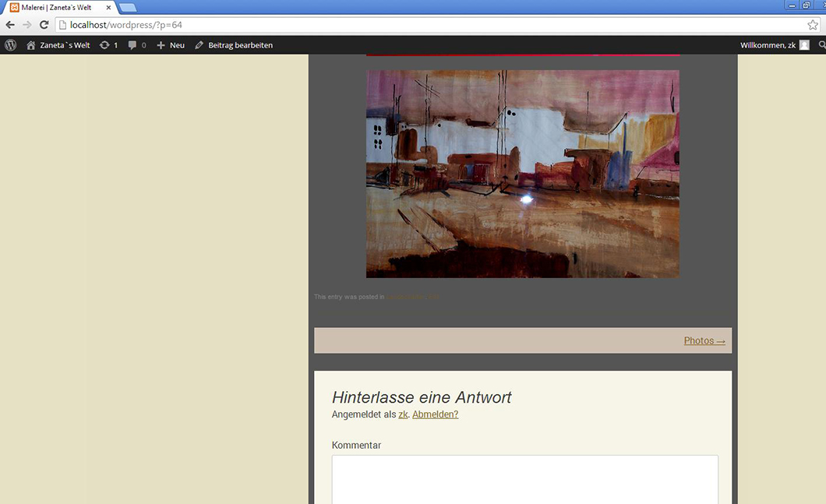Click Beitrag bearbeiten in the admin bar
The image size is (826, 504).
(x=240, y=45)
